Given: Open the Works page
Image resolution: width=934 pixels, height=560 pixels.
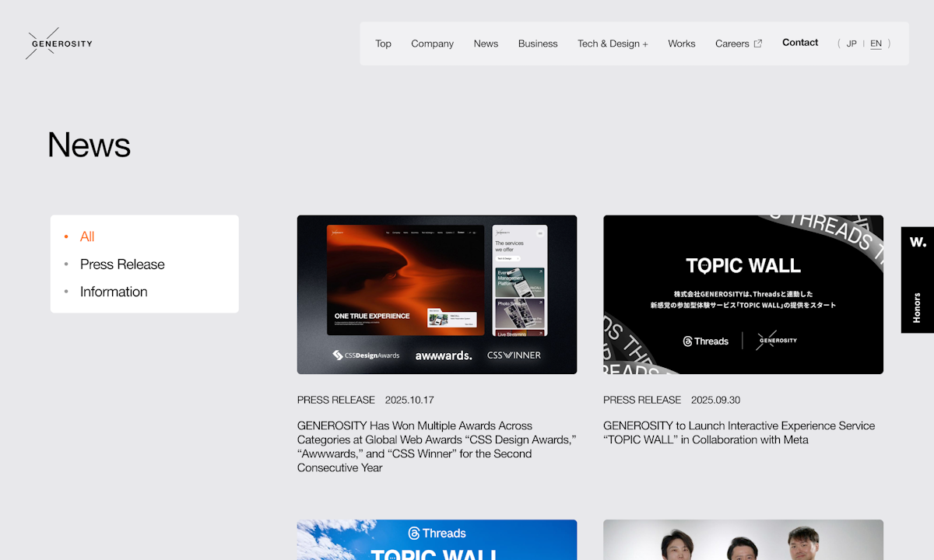Looking at the screenshot, I should coord(681,44).
